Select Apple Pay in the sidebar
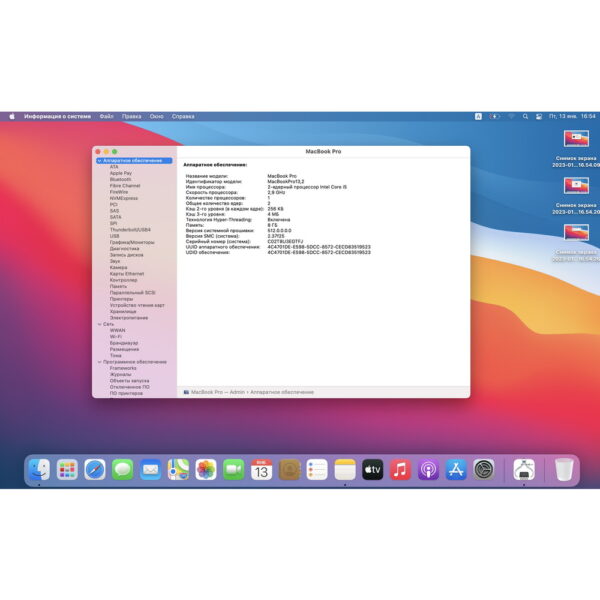Screen dimensions: 600x600 click(121, 173)
